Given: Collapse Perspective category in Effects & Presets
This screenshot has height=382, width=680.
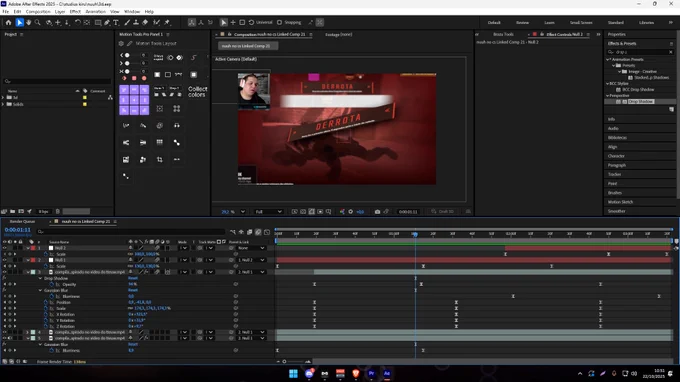Looking at the screenshot, I should point(608,95).
